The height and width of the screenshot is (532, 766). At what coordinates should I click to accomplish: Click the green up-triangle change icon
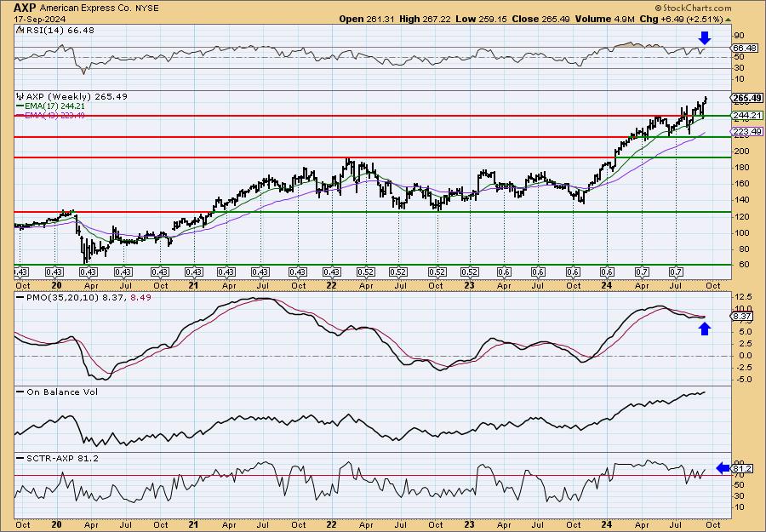click(729, 20)
